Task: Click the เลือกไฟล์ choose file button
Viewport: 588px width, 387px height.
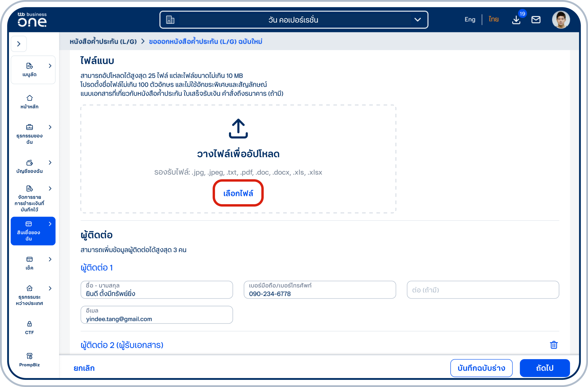Action: click(x=238, y=193)
